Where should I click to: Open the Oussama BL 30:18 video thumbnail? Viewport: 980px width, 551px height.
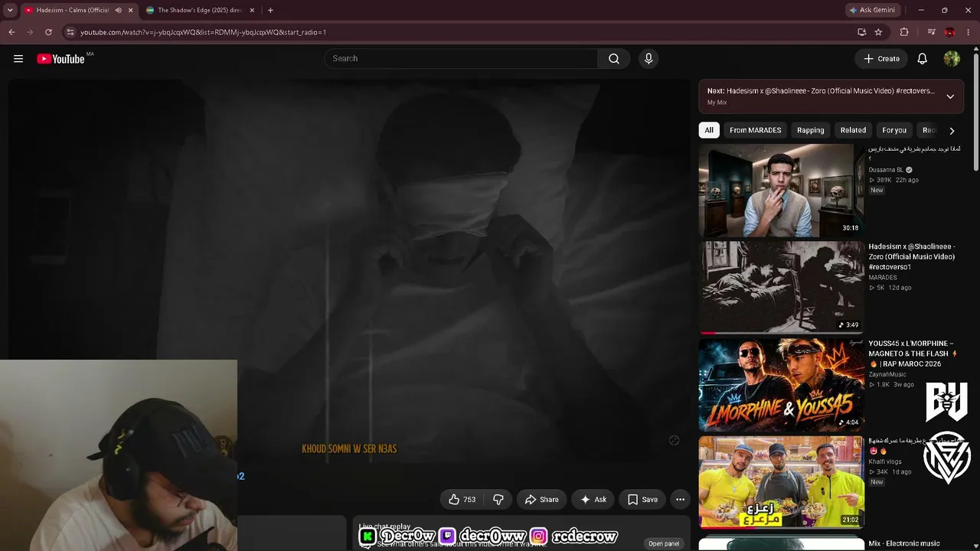click(x=781, y=191)
